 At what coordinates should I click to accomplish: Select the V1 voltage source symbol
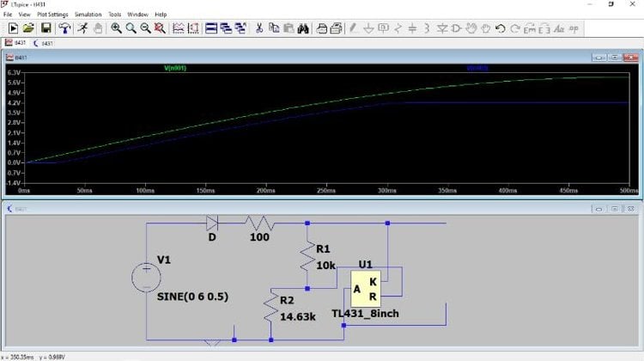coord(146,278)
